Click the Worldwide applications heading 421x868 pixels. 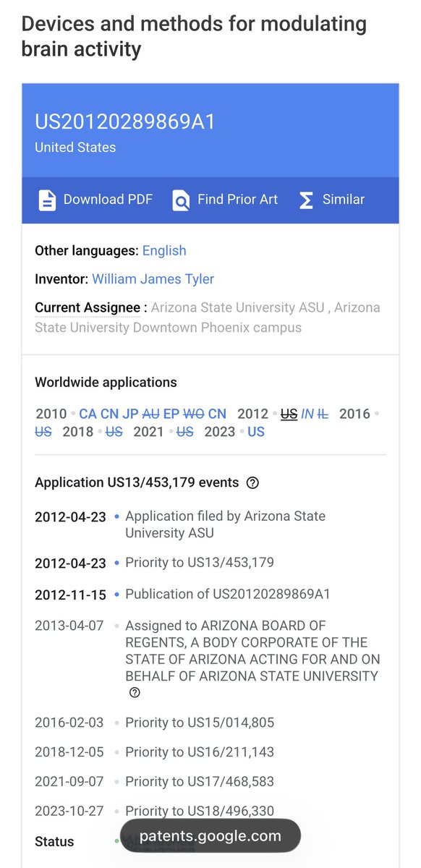(x=106, y=382)
